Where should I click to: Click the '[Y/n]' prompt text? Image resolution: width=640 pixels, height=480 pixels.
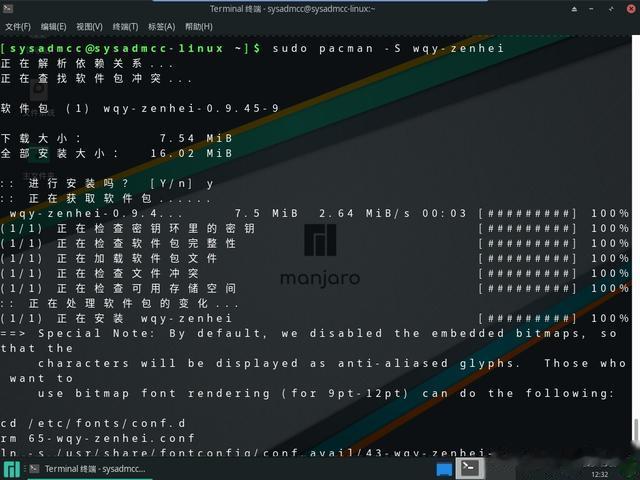pyautogui.click(x=171, y=184)
